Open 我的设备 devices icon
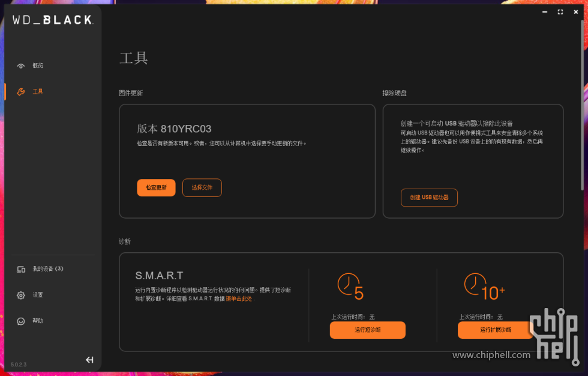588x376 pixels. pyautogui.click(x=21, y=269)
